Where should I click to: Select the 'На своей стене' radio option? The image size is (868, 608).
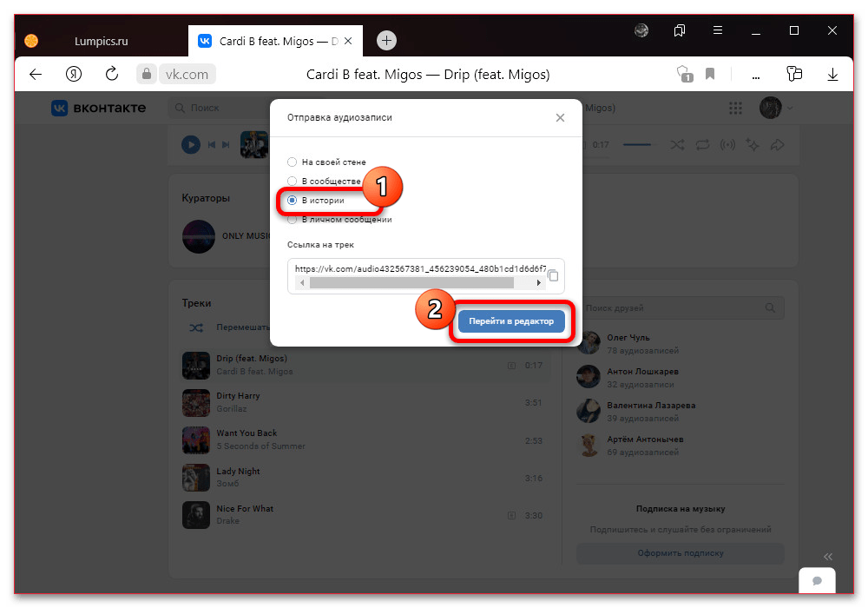(x=326, y=162)
